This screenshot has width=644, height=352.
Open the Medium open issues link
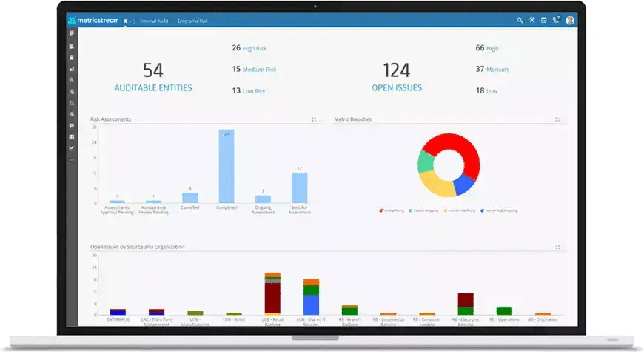pyautogui.click(x=497, y=70)
